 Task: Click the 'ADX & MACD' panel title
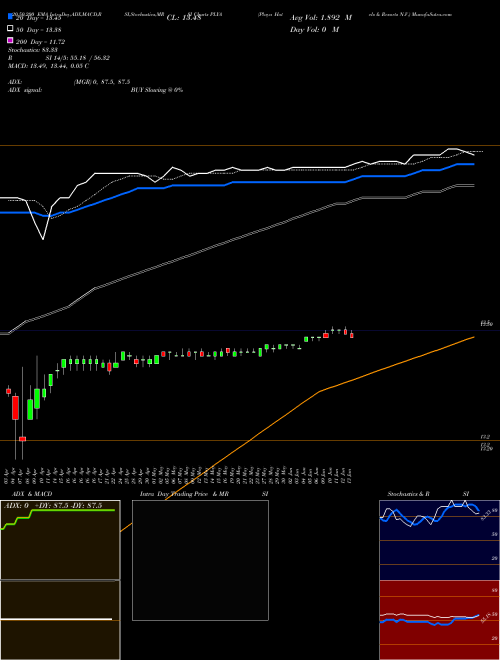coord(32,494)
